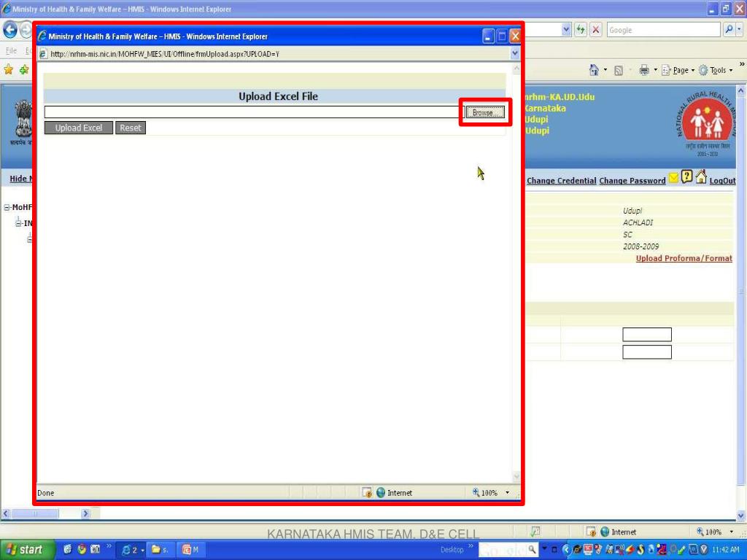Open the Print dropdown arrow
Screen dimensions: 747x560
[x=656, y=70]
